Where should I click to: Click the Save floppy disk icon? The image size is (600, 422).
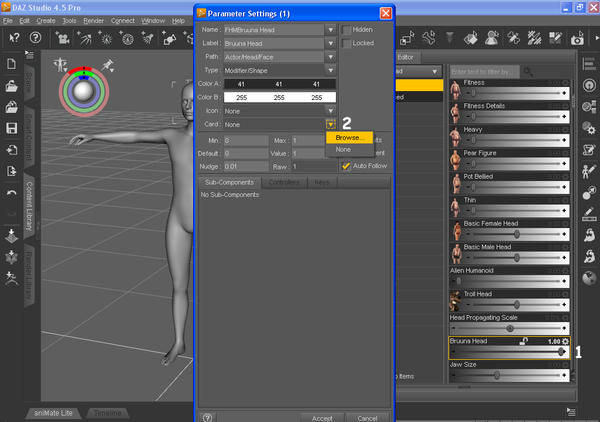point(11,128)
